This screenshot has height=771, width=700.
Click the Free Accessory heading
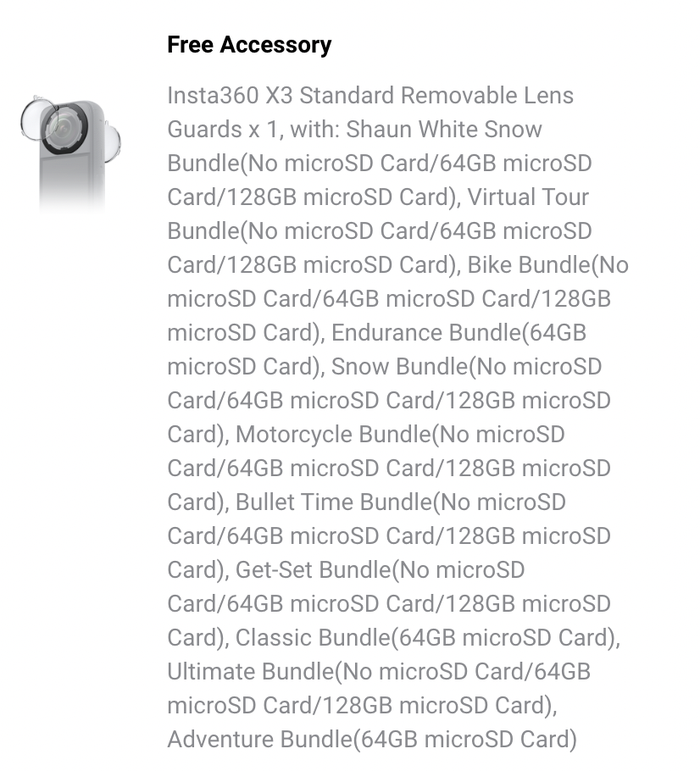point(249,45)
